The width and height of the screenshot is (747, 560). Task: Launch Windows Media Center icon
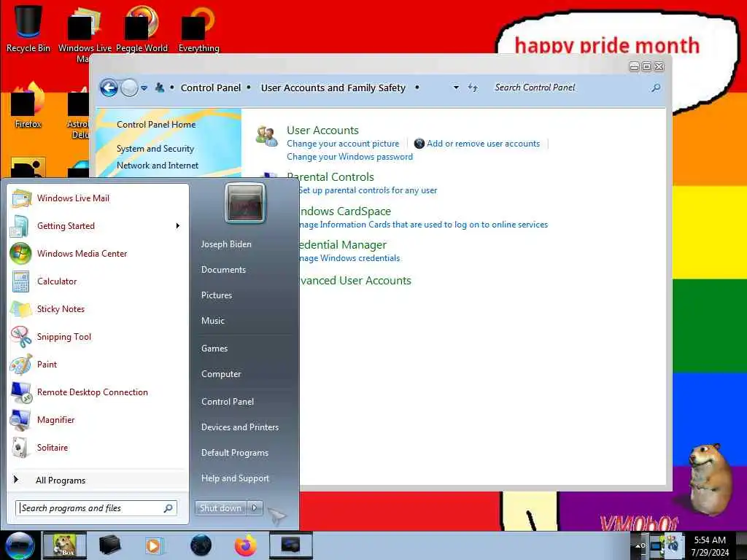tap(20, 253)
